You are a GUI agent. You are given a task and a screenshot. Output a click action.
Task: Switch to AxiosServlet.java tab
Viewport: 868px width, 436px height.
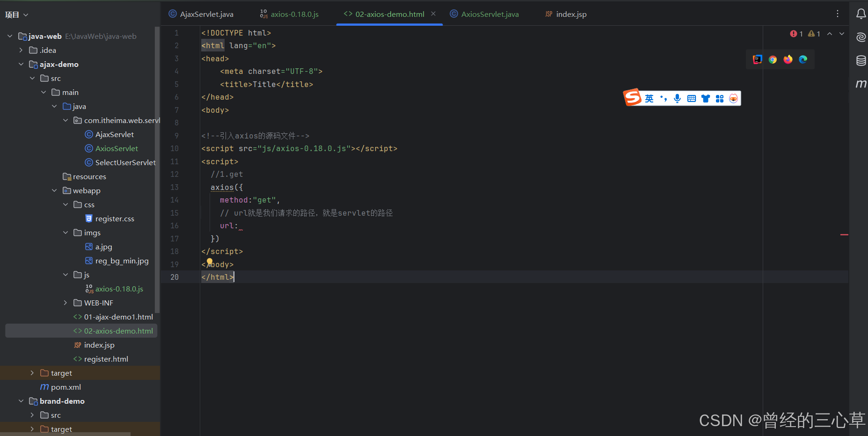tap(484, 14)
